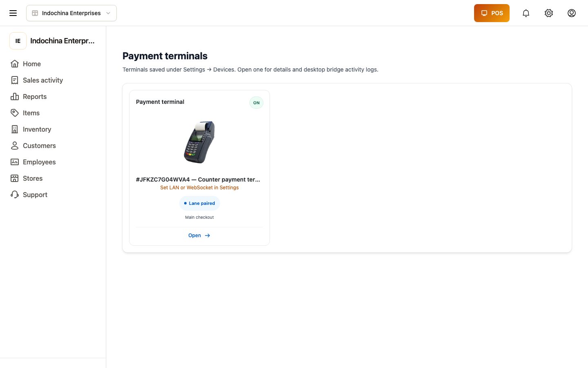
Task: Launch the orange POS button
Action: pyautogui.click(x=492, y=13)
